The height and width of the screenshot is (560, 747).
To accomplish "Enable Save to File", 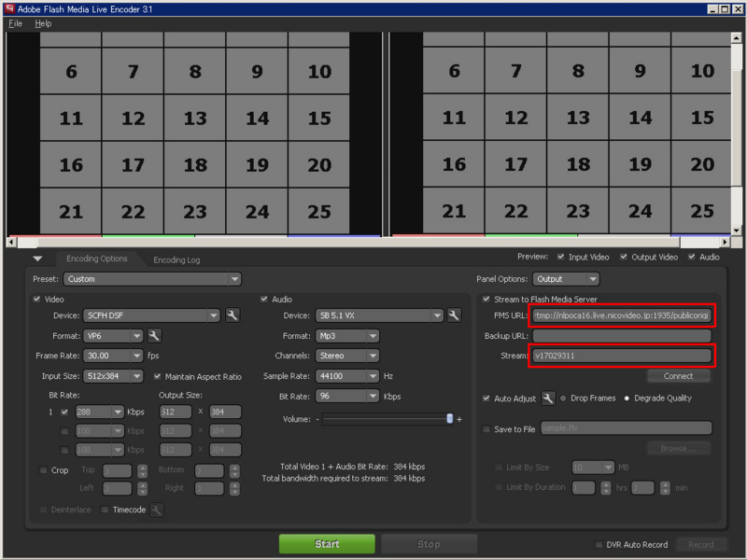I will [486, 429].
